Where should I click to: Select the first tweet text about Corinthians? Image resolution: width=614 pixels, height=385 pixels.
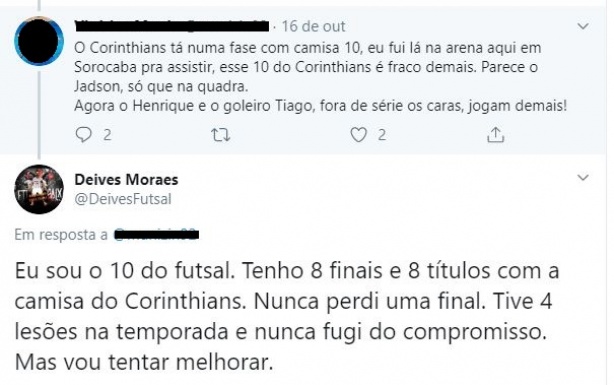click(x=320, y=77)
